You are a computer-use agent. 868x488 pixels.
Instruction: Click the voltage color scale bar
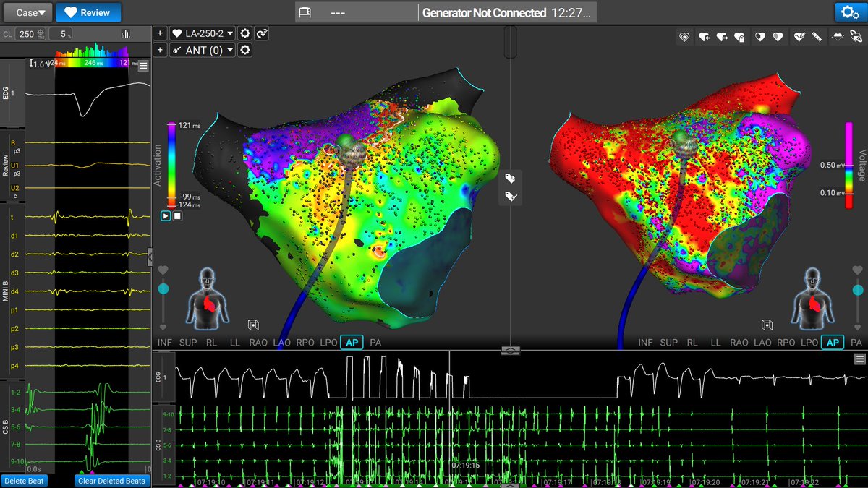(849, 166)
